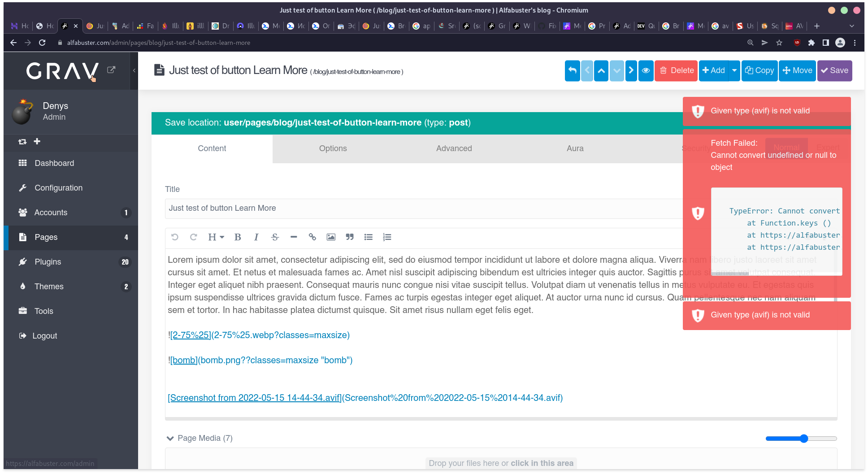Bookmark this page with star icon

779,43
